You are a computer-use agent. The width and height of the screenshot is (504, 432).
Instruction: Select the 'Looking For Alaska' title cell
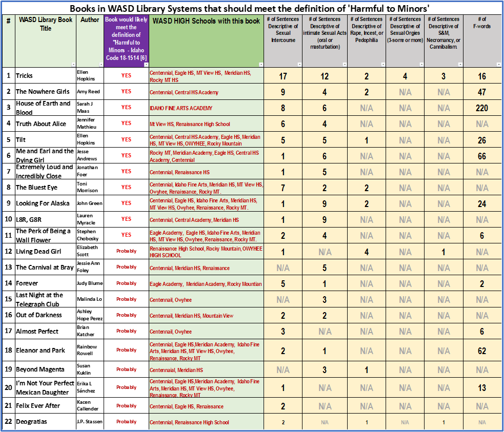[45, 203]
